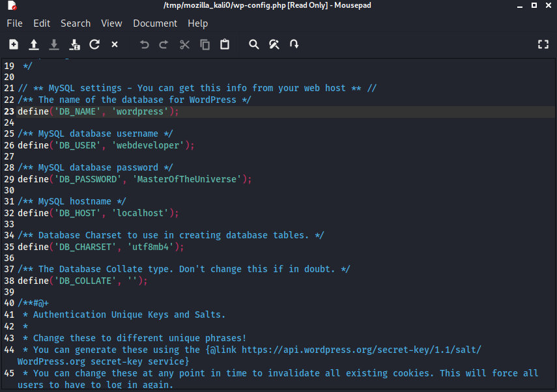Click the api.wordpress.org salt URL text
This screenshot has width=557, height=392.
[361, 350]
